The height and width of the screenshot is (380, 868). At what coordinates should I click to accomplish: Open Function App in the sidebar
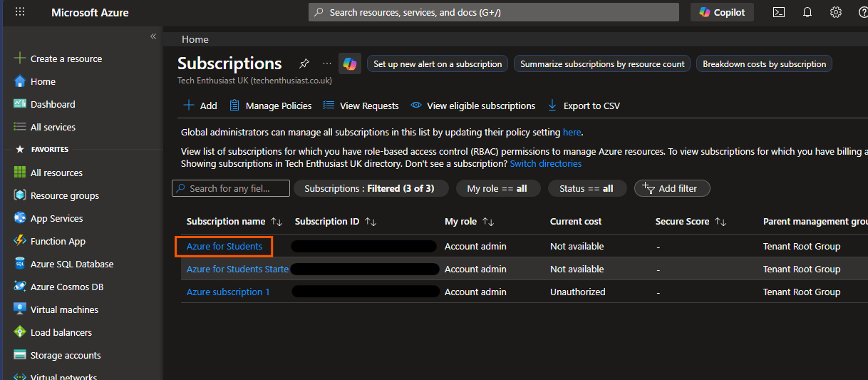[58, 241]
